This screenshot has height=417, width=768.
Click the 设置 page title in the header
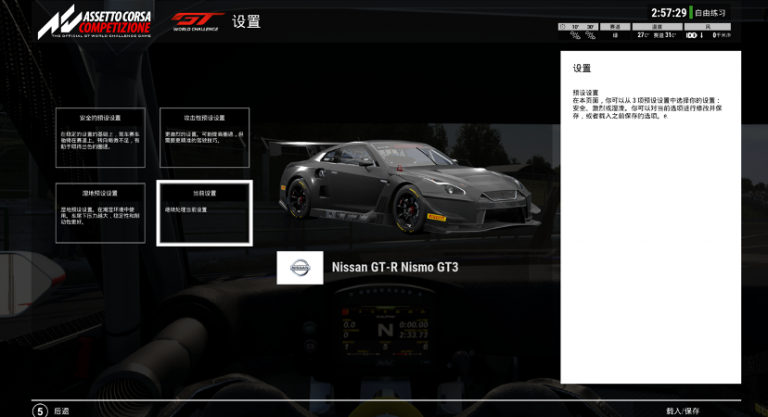click(x=246, y=22)
